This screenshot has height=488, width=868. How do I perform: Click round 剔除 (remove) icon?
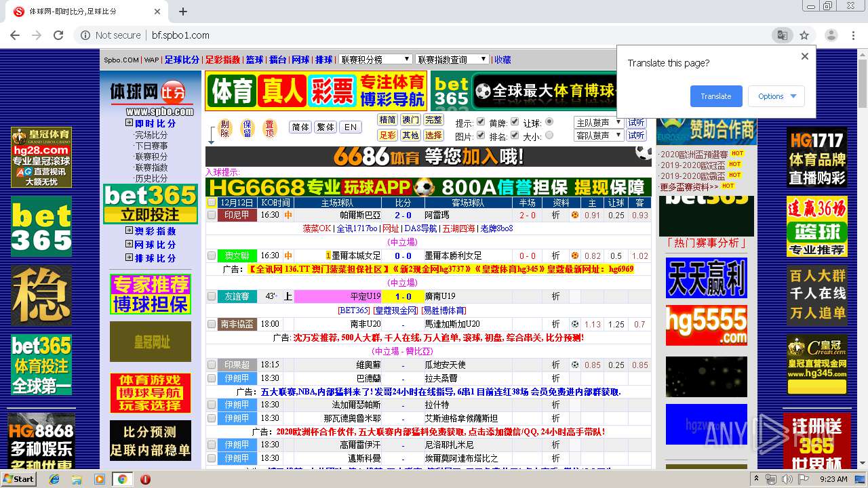(226, 128)
